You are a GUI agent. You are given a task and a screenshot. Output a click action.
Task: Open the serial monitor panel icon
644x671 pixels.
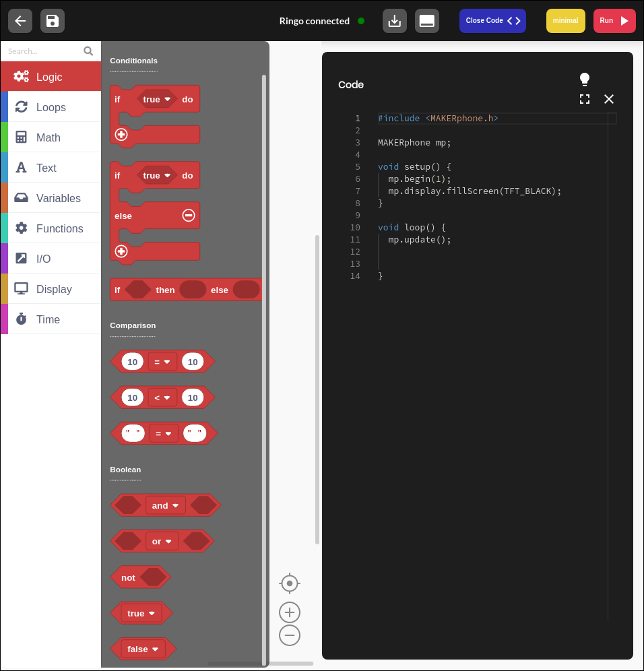coord(426,20)
